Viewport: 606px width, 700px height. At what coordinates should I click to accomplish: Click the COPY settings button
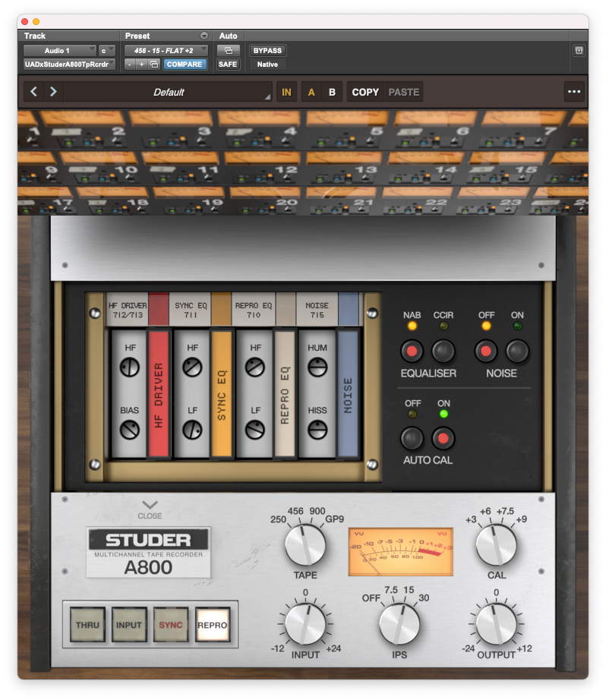tap(365, 92)
